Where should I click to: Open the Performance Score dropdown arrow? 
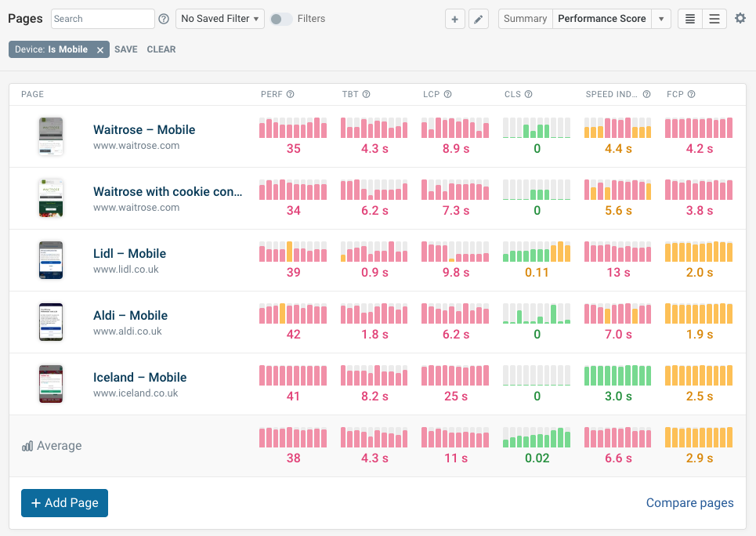pyautogui.click(x=661, y=19)
